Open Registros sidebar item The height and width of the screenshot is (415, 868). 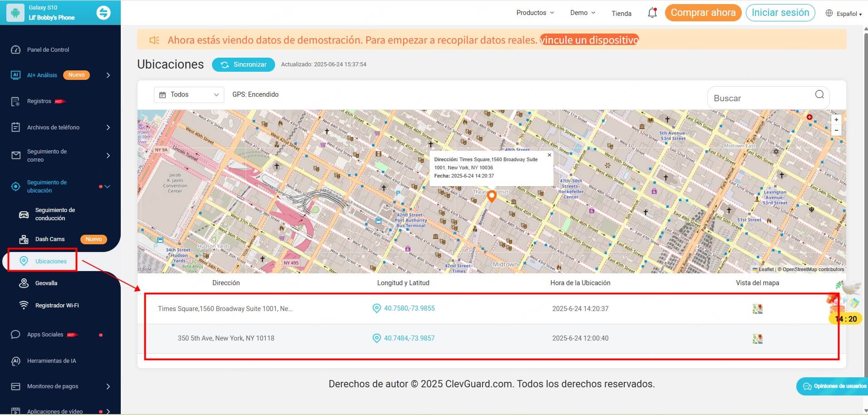(x=39, y=101)
